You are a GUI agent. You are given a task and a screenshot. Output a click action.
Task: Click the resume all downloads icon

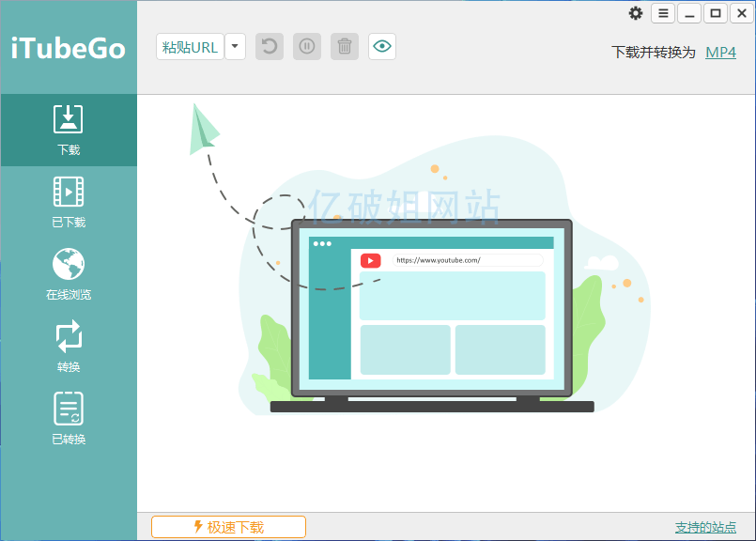[x=270, y=47]
